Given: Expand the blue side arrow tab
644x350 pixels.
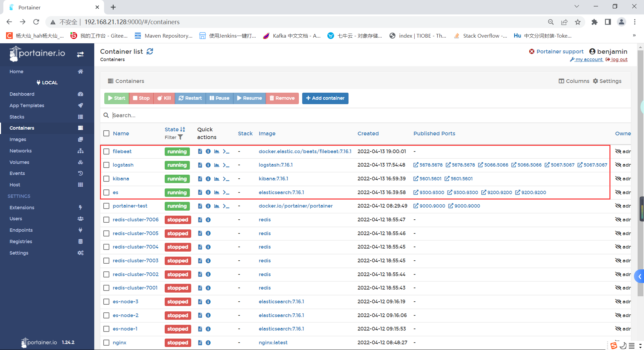Looking at the screenshot, I should coord(639,277).
